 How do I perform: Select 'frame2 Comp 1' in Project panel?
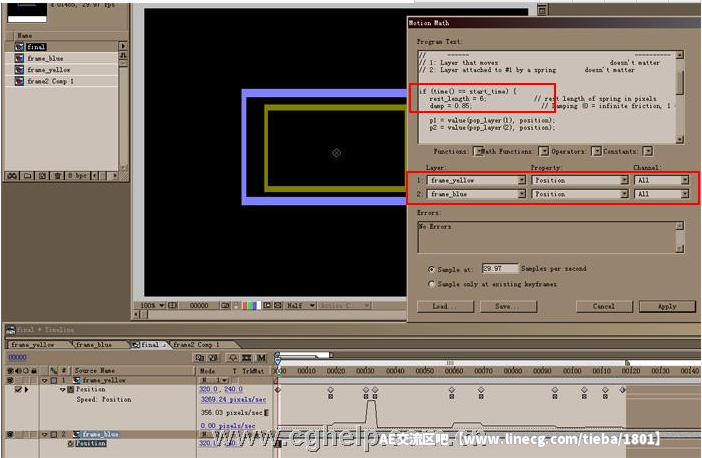point(50,81)
